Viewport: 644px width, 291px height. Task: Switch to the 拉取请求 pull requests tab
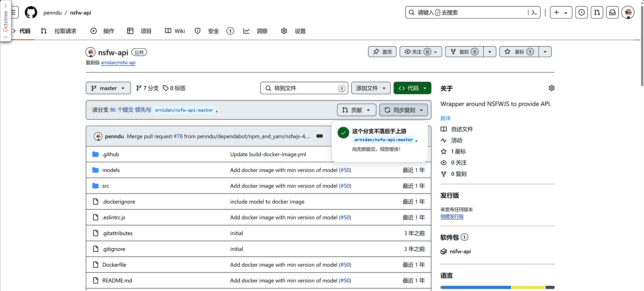(59, 31)
